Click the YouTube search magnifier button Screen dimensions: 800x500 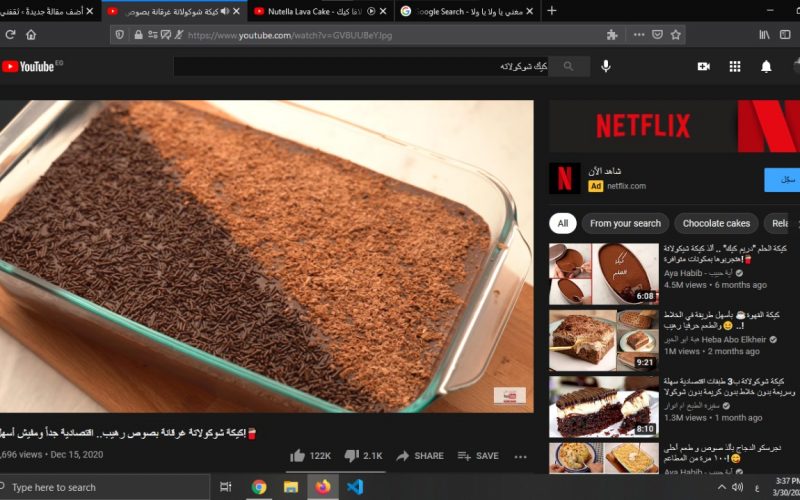point(568,66)
